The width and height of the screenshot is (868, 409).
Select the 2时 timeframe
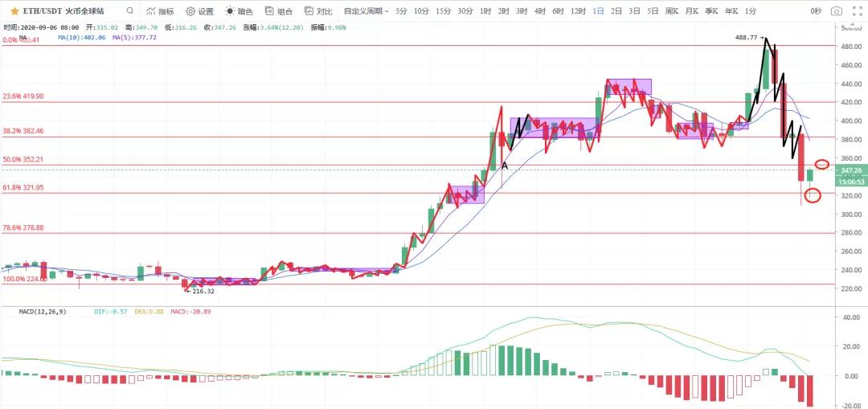pos(503,11)
